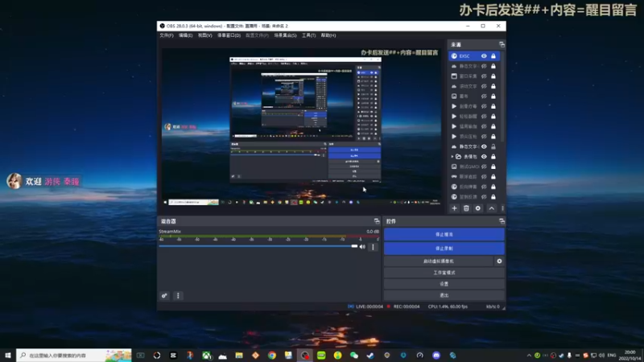This screenshot has width=644, height=362.
Task: Click the 停止录制 stop recording button
Action: pos(444,249)
